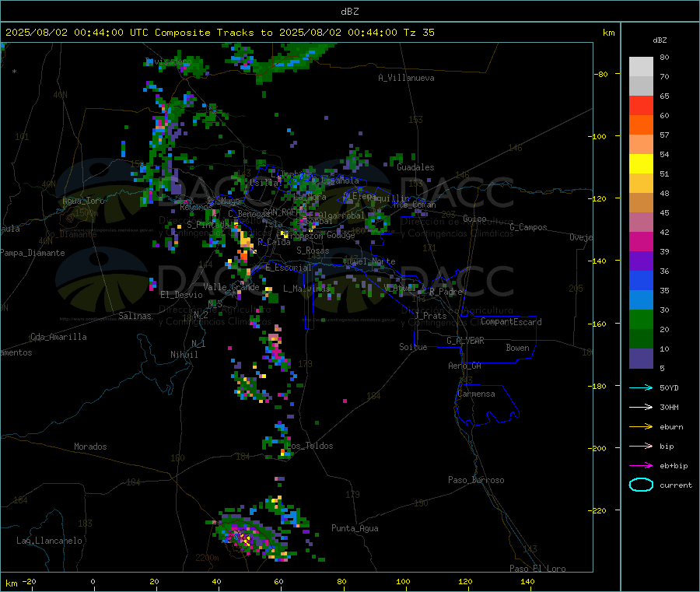Click the Pampa_Diamante map label

[x=33, y=253]
